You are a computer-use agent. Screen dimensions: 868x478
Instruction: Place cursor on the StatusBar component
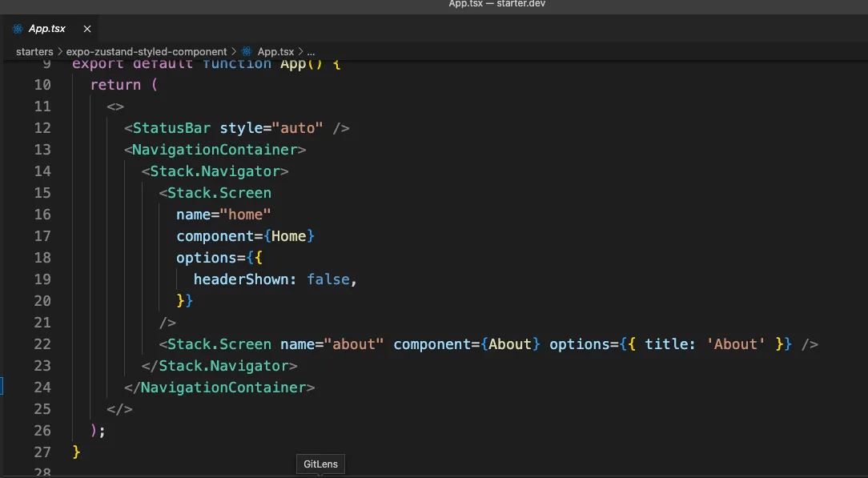(173, 127)
